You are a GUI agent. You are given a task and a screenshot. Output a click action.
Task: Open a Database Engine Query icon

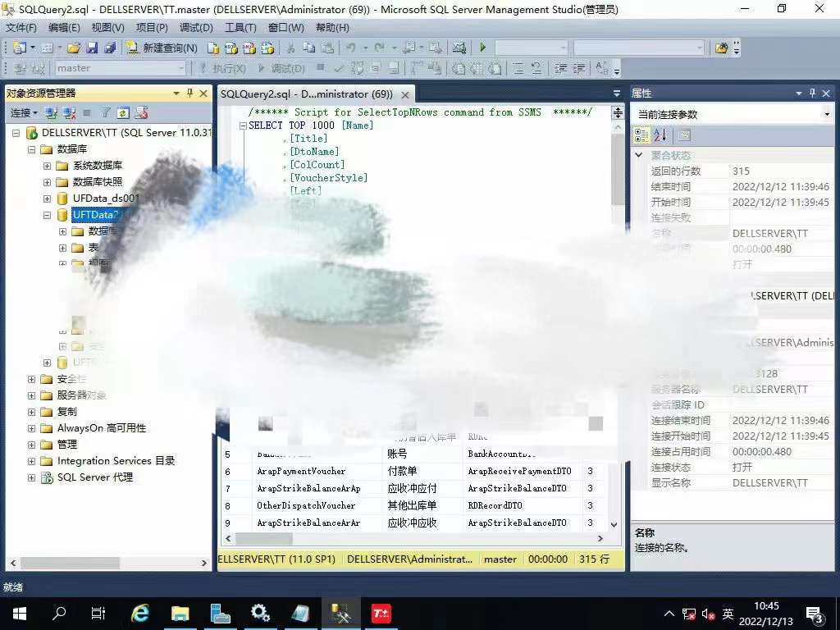click(213, 48)
